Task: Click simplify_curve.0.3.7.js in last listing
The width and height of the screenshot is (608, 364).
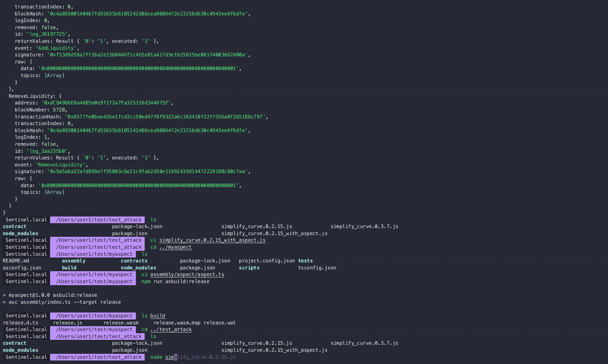Action: [x=364, y=343]
